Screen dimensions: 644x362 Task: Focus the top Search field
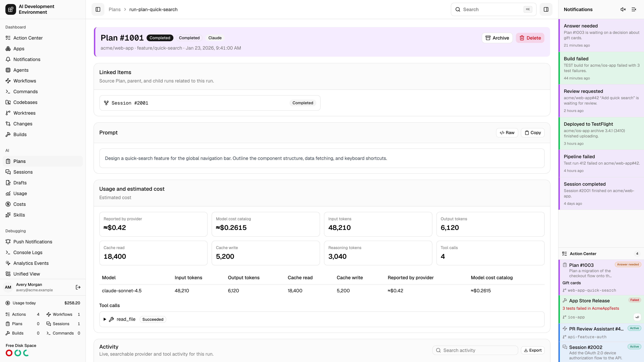pyautogui.click(x=494, y=10)
